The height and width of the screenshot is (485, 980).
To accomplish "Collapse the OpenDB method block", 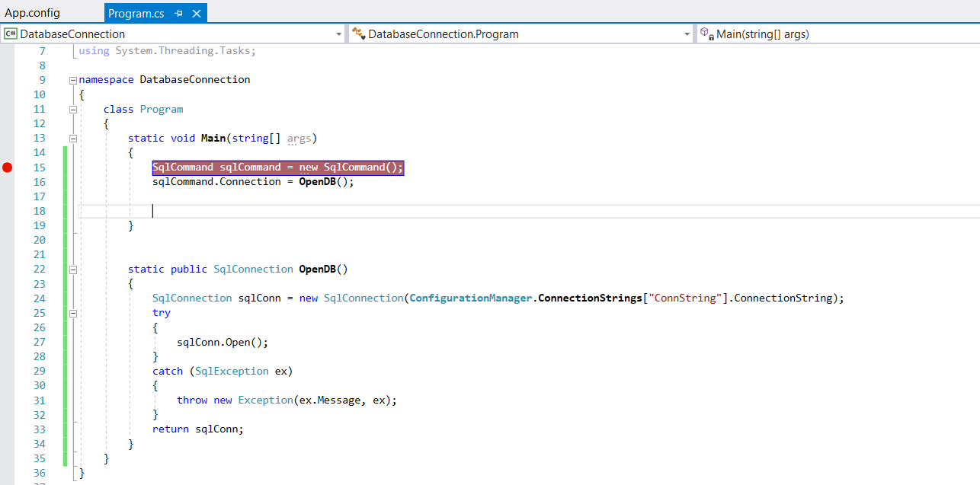I will 73,270.
